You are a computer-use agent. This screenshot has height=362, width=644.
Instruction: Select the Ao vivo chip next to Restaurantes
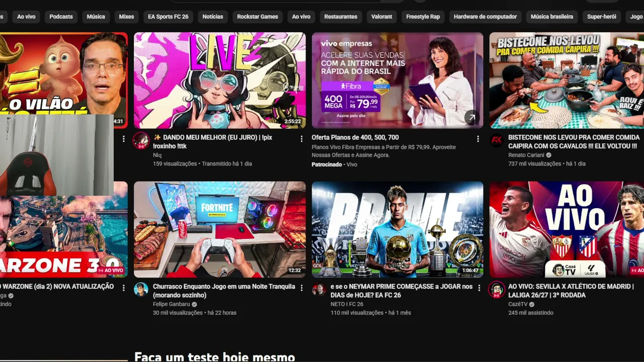point(301,17)
